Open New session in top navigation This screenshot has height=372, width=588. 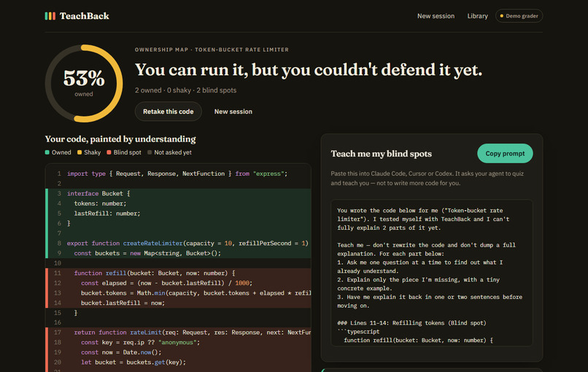point(436,16)
